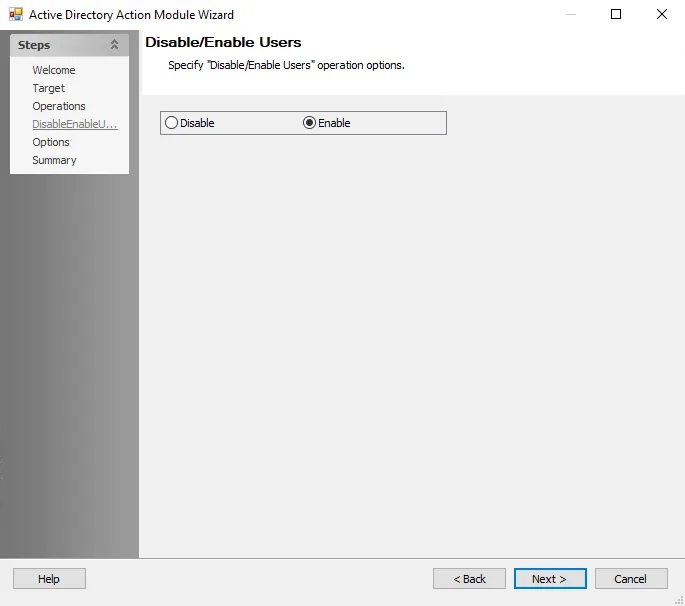
Task: Click the wizard application icon in title bar
Action: (16, 14)
